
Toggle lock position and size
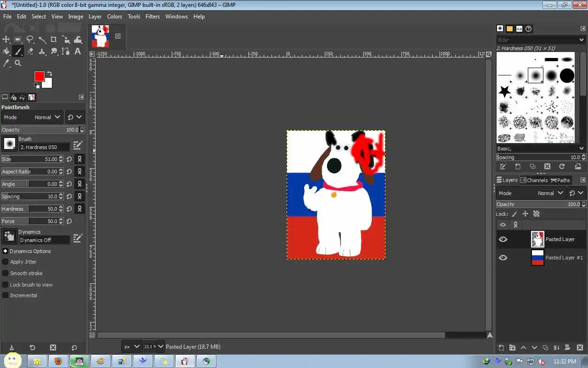525,214
